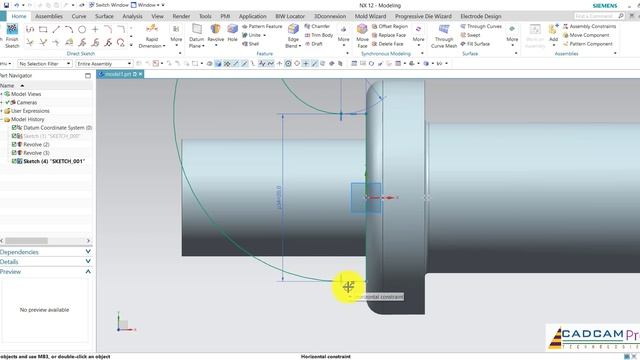The width and height of the screenshot is (640, 360).
Task: Open the Curve ribbon tab
Action: [79, 16]
